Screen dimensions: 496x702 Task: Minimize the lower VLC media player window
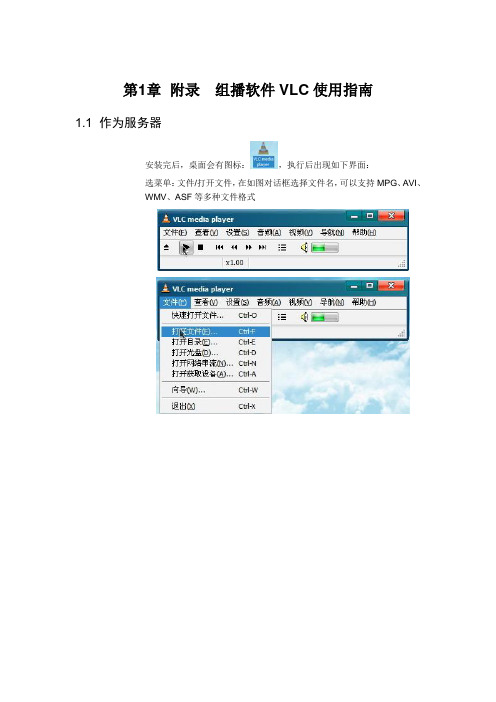click(x=354, y=285)
